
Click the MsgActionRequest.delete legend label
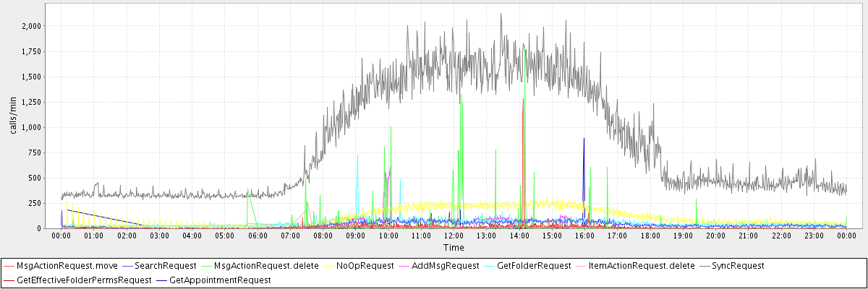pos(266,266)
